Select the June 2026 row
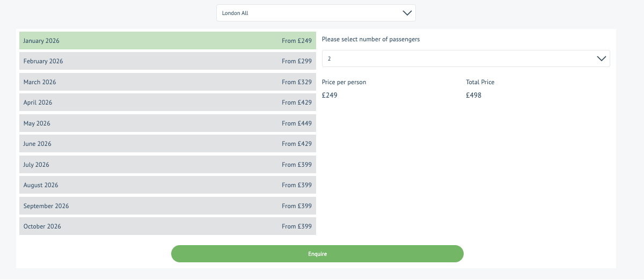644x280 pixels. click(167, 144)
